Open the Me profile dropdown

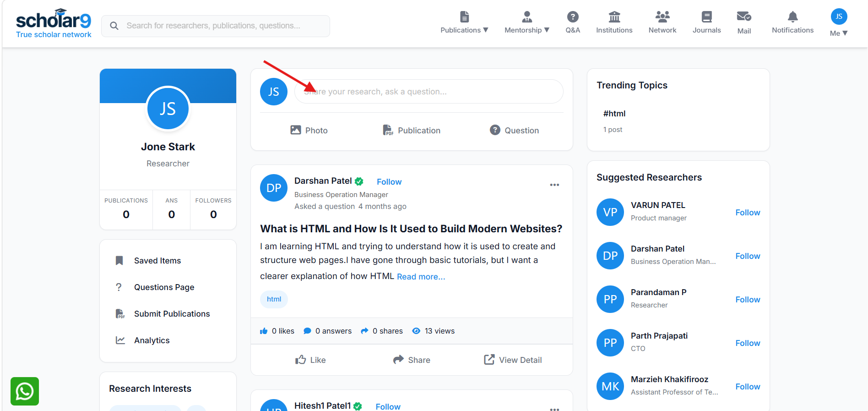(839, 23)
